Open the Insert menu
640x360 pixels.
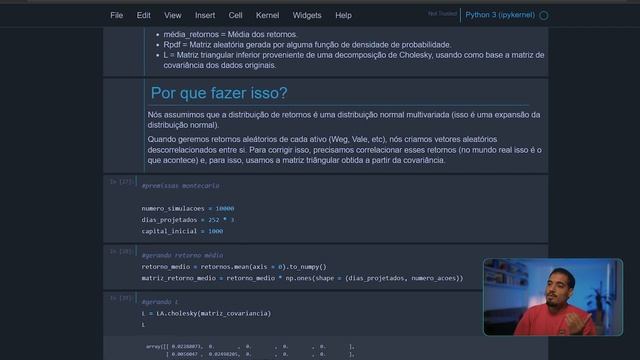tap(205, 16)
